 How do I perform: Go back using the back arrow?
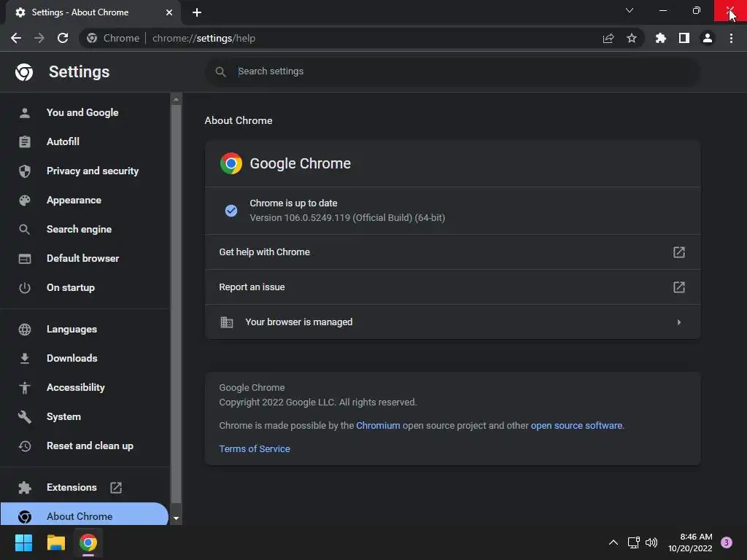point(16,38)
